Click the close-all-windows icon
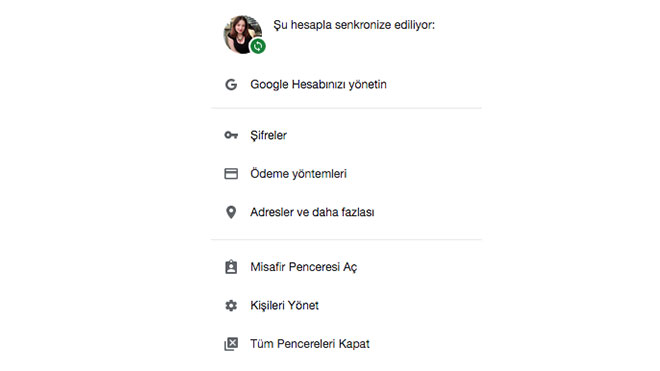Image resolution: width=660 pixels, height=371 pixels. (x=231, y=344)
